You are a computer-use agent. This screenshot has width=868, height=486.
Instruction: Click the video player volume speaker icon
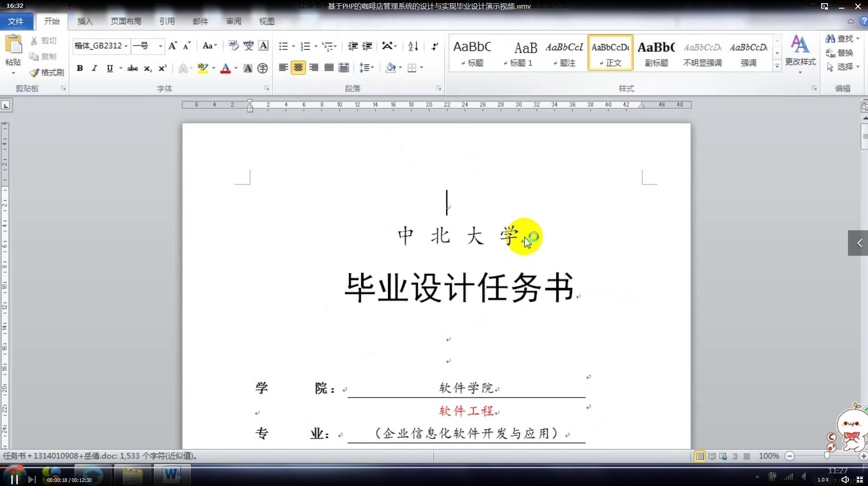click(845, 480)
